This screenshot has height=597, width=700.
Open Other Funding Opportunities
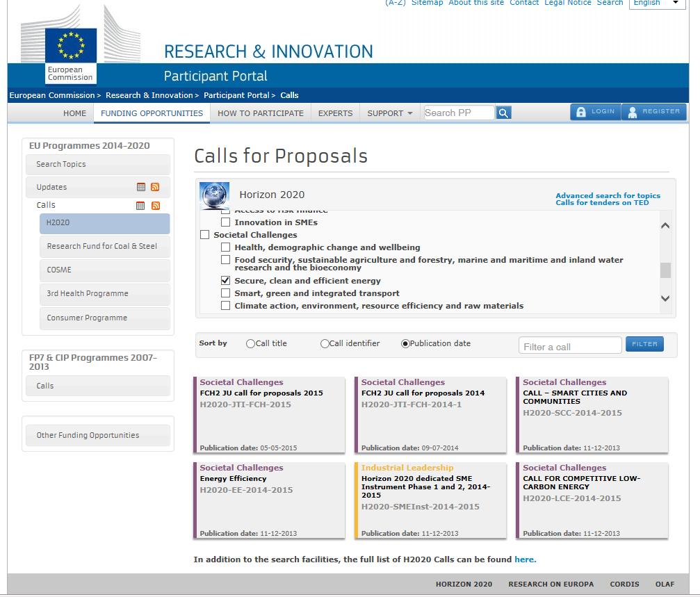click(98, 436)
